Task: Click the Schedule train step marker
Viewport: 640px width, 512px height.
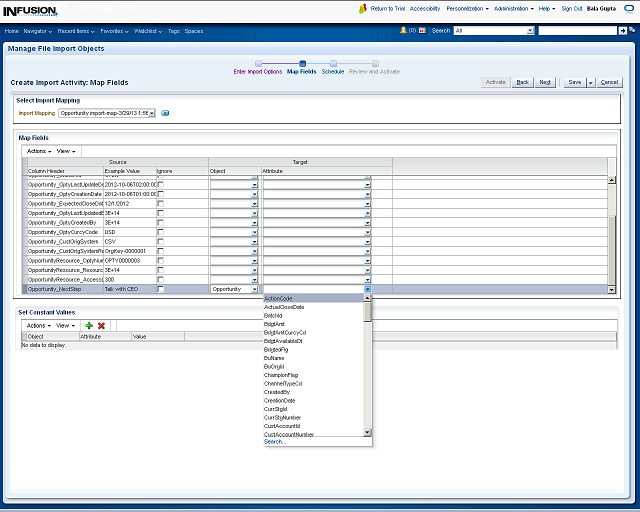Action: point(333,64)
